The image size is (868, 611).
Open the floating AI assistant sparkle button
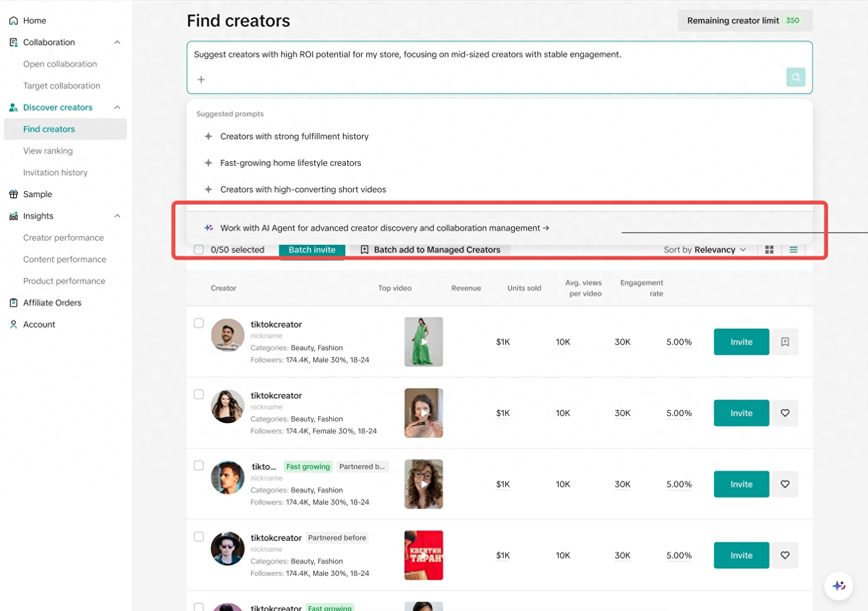(x=838, y=586)
